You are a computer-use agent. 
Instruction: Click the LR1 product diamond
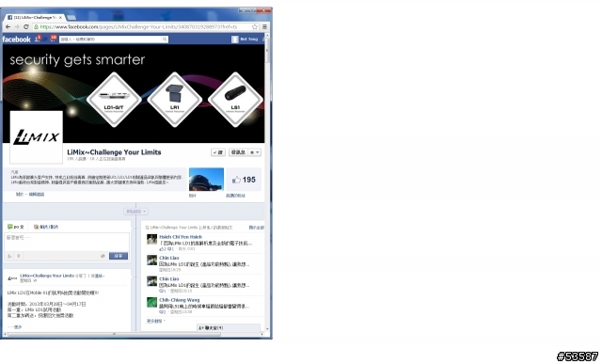click(x=175, y=100)
